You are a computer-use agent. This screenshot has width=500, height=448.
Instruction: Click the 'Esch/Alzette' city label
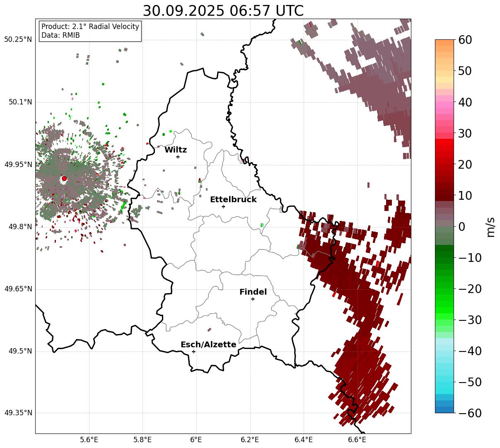click(x=208, y=345)
